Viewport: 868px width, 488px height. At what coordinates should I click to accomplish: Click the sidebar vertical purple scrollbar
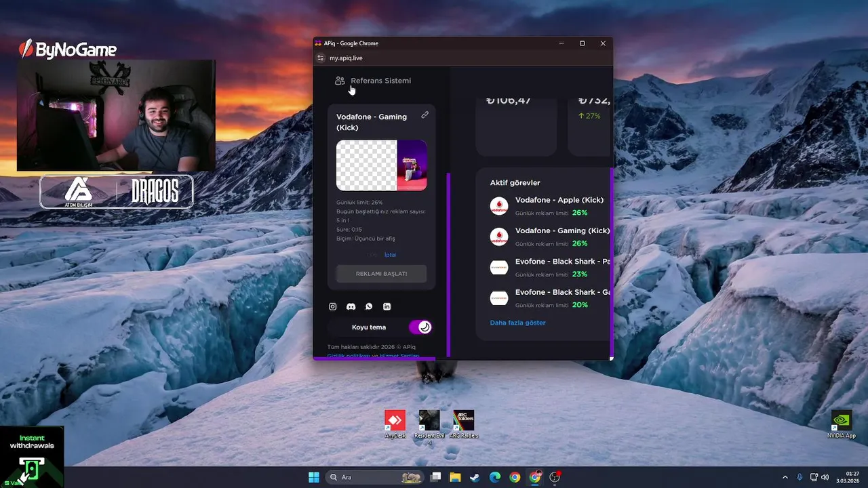(x=448, y=264)
